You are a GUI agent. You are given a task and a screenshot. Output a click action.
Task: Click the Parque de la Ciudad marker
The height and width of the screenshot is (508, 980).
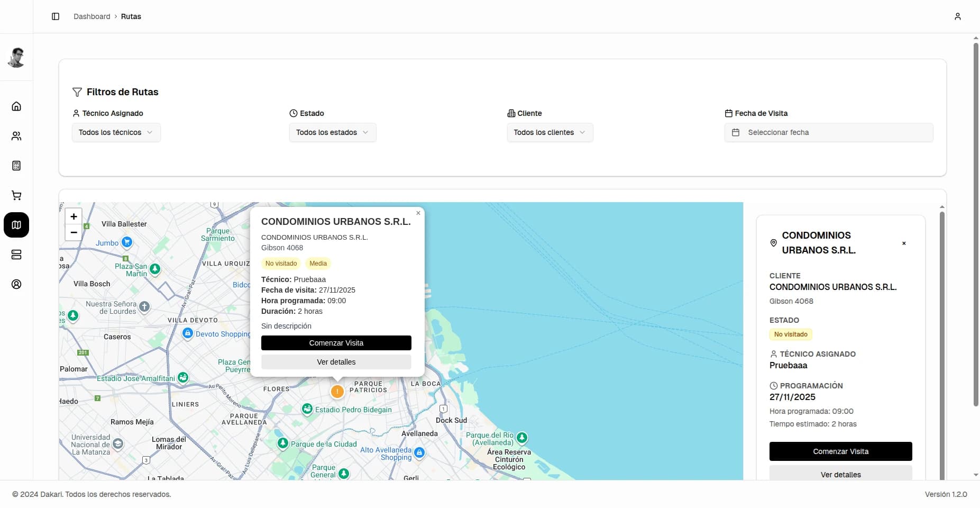(x=283, y=443)
